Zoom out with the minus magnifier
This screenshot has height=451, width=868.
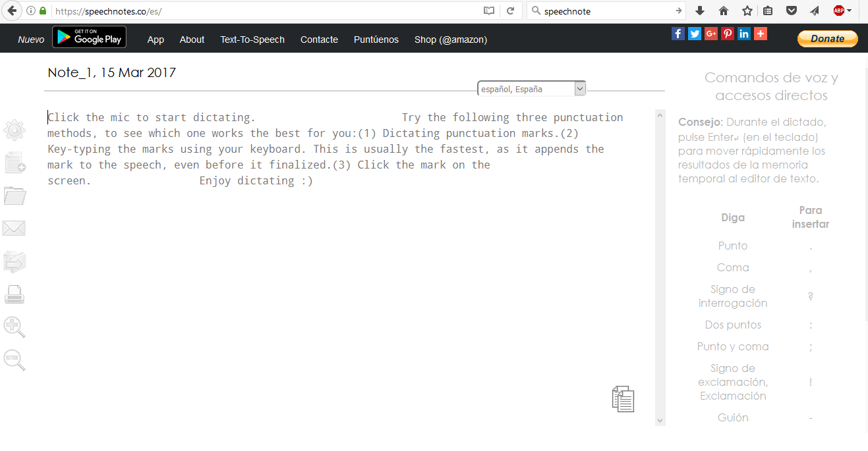14,360
